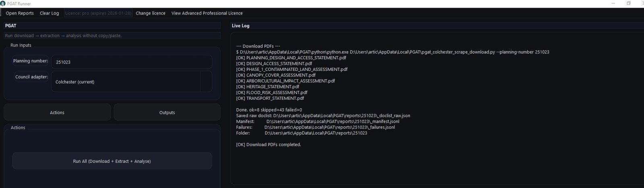Switch to the Outputs tab
Viewport: 644px width, 188px height.
[x=167, y=112]
